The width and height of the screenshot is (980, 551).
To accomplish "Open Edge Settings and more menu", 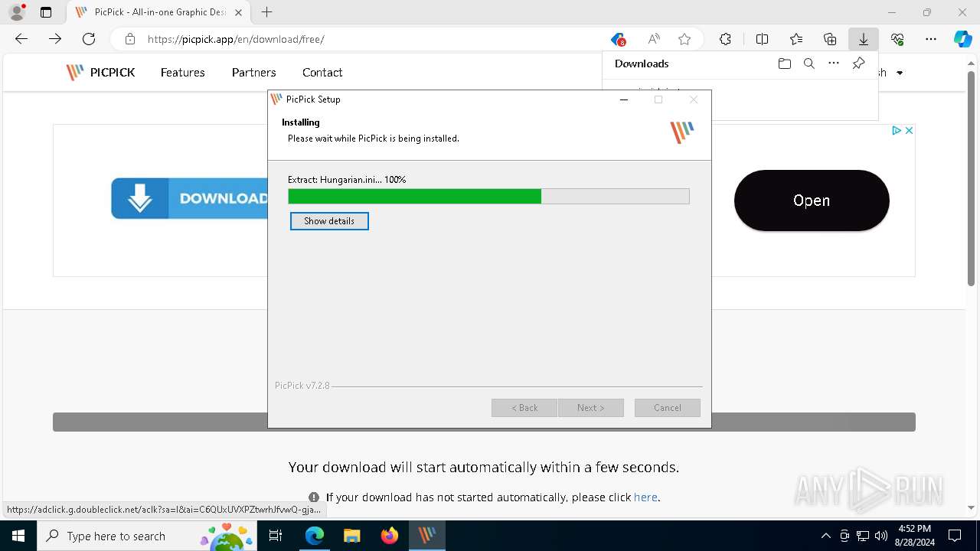I will [x=931, y=39].
